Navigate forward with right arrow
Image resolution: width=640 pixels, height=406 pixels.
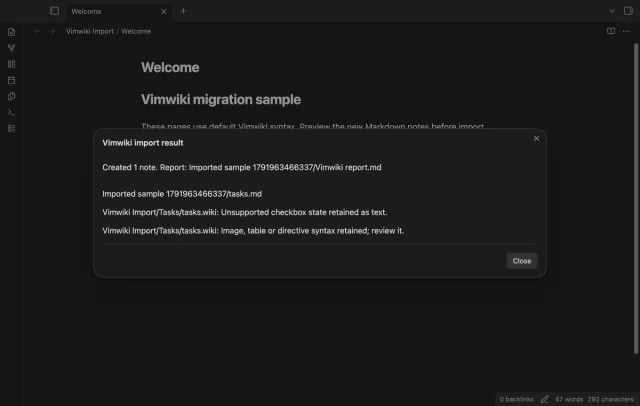[52, 31]
